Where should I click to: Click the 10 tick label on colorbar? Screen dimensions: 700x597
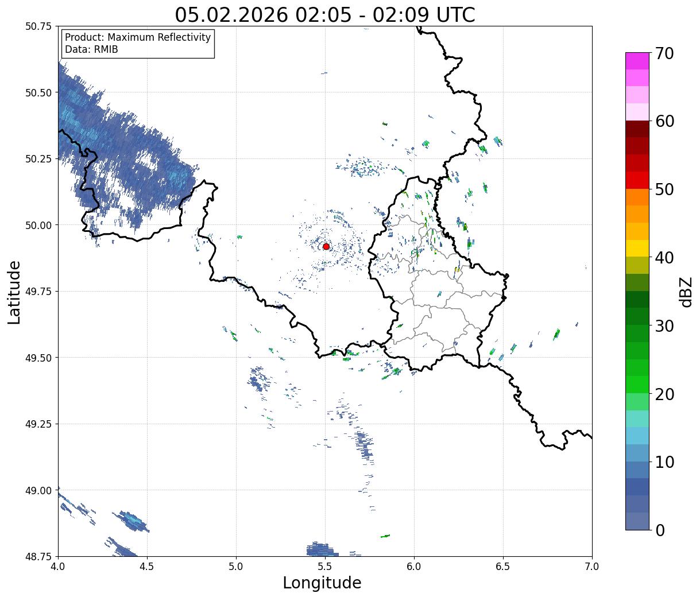point(664,462)
